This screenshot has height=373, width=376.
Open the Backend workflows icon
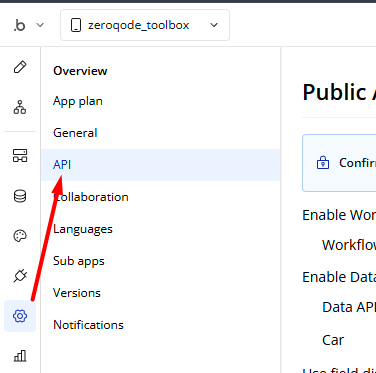point(20,155)
